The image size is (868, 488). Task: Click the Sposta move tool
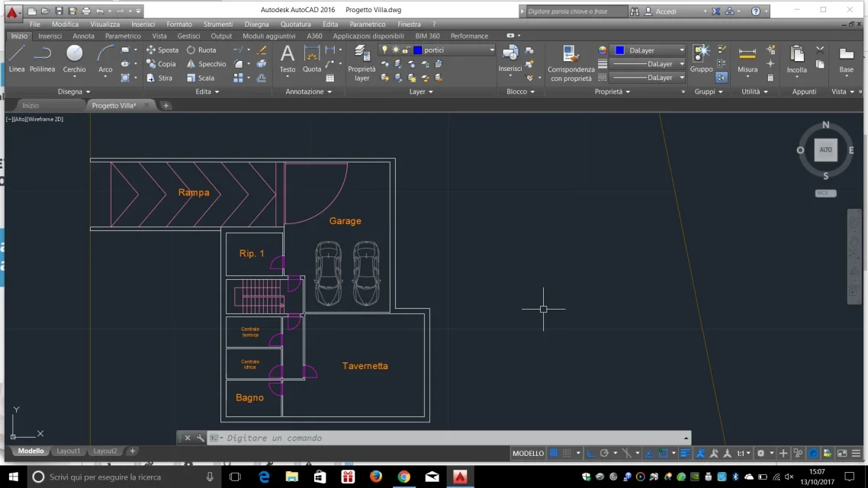pyautogui.click(x=162, y=50)
